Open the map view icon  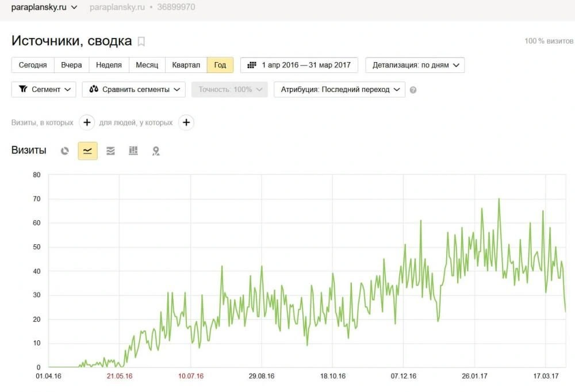[x=156, y=151]
